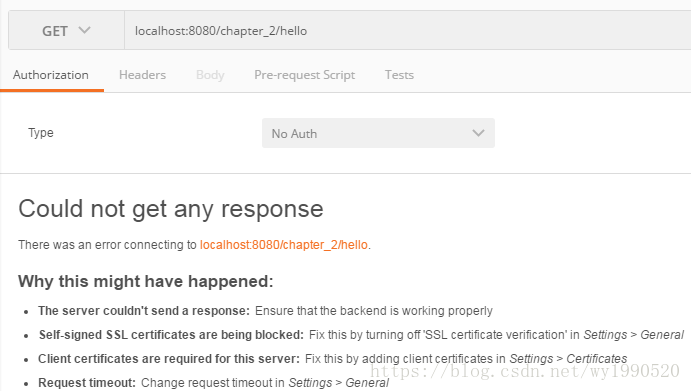Click the 'Why this might have happened:' heading
The width and height of the screenshot is (691, 391).
[x=146, y=281]
